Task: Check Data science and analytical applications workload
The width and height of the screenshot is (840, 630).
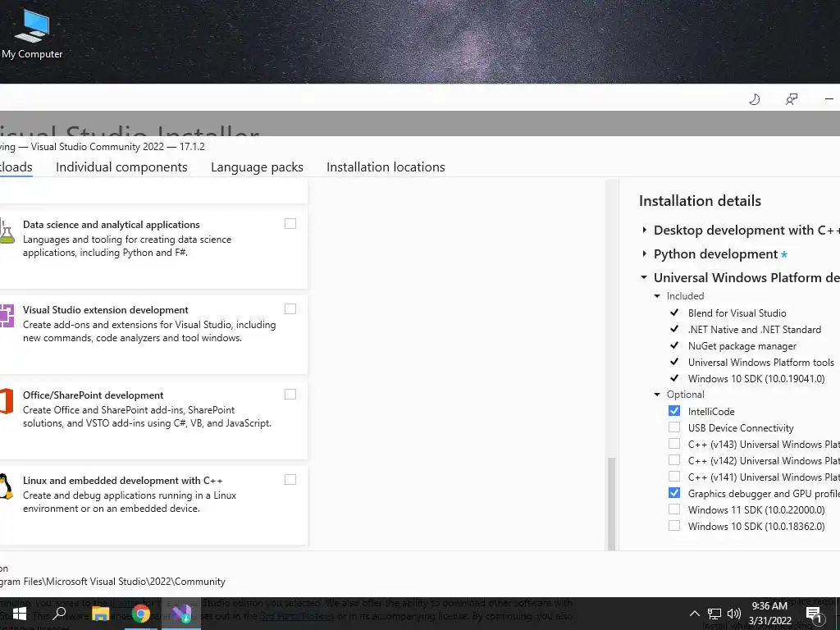Action: (290, 223)
